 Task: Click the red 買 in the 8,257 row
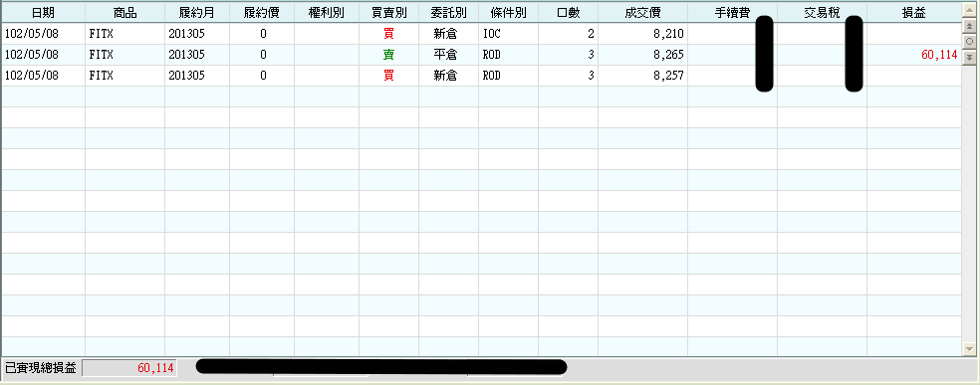coord(388,76)
